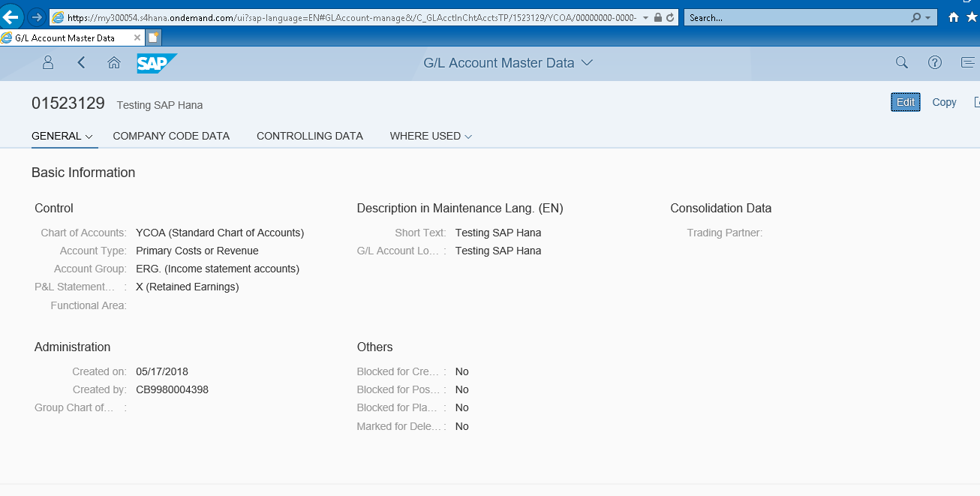Viewport: 980px width, 496px height.
Task: Open a new browser tab
Action: tap(153, 38)
